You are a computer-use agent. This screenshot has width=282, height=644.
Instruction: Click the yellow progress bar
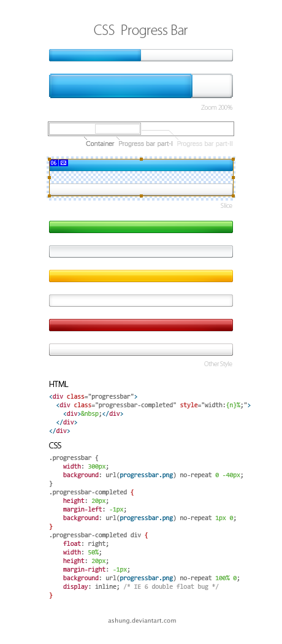pos(141,276)
